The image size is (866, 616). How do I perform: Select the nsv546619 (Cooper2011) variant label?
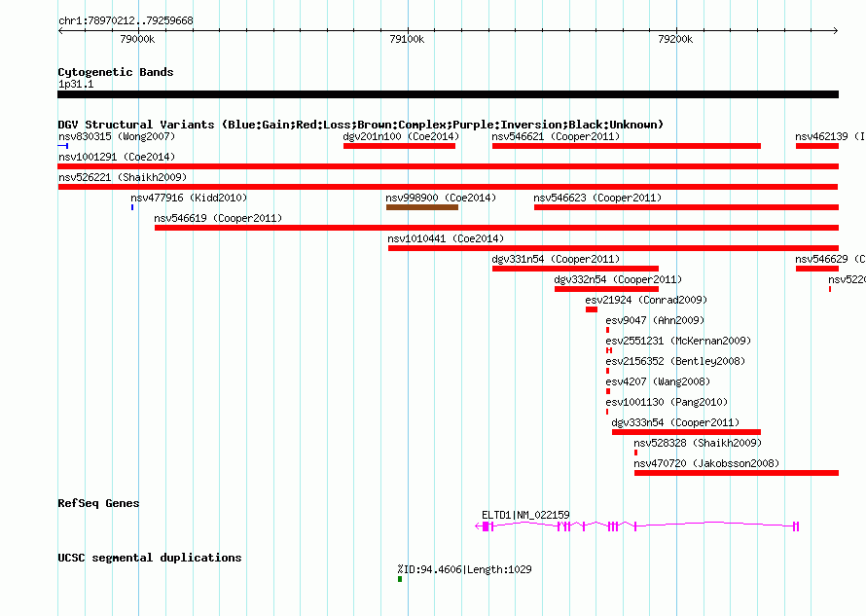pyautogui.click(x=218, y=218)
